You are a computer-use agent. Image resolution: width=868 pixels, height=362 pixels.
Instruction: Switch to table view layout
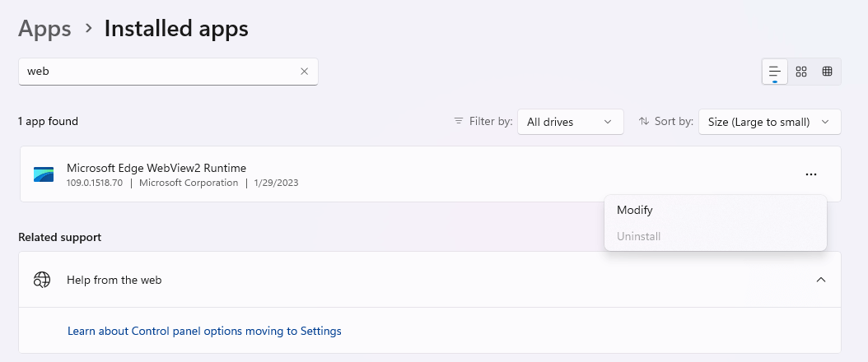click(827, 72)
